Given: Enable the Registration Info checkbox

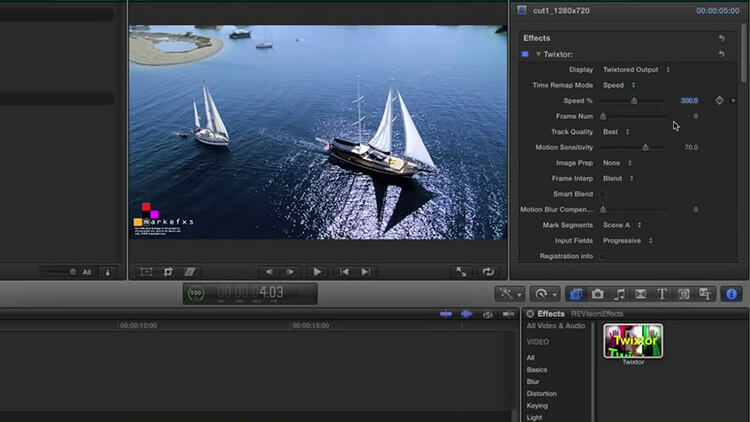Looking at the screenshot, I should (603, 256).
